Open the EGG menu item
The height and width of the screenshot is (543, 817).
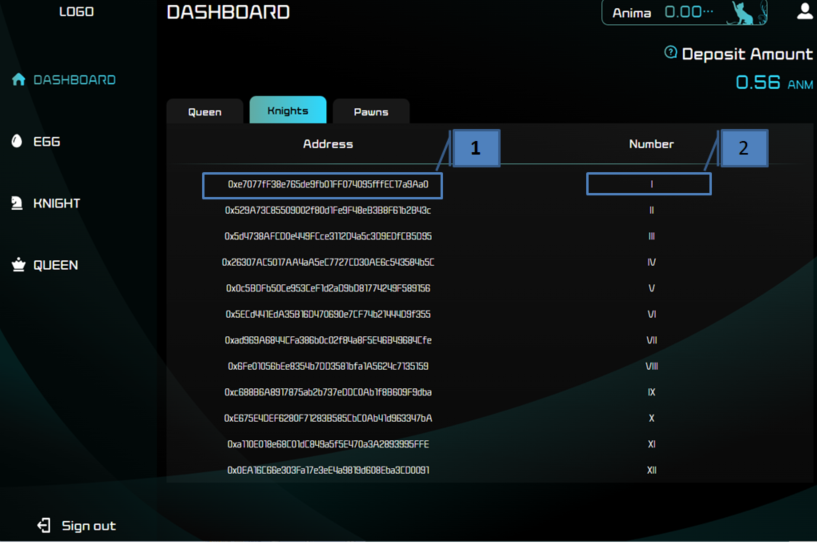(x=47, y=141)
